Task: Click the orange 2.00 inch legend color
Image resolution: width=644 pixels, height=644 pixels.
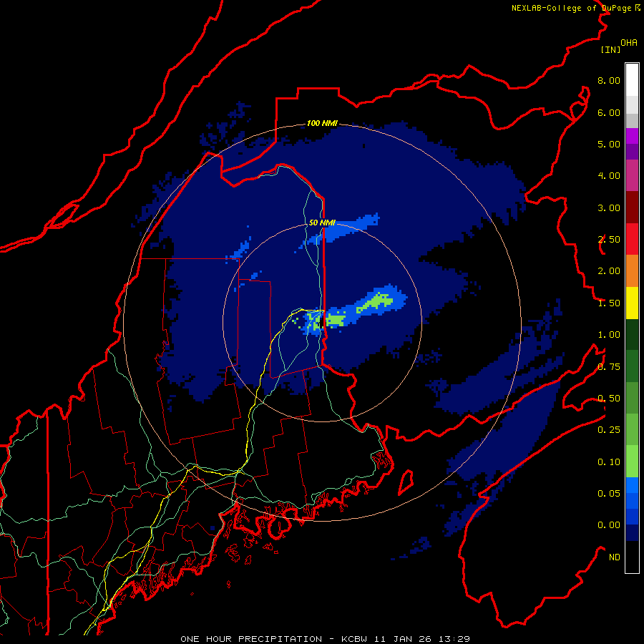Action: pyautogui.click(x=632, y=271)
